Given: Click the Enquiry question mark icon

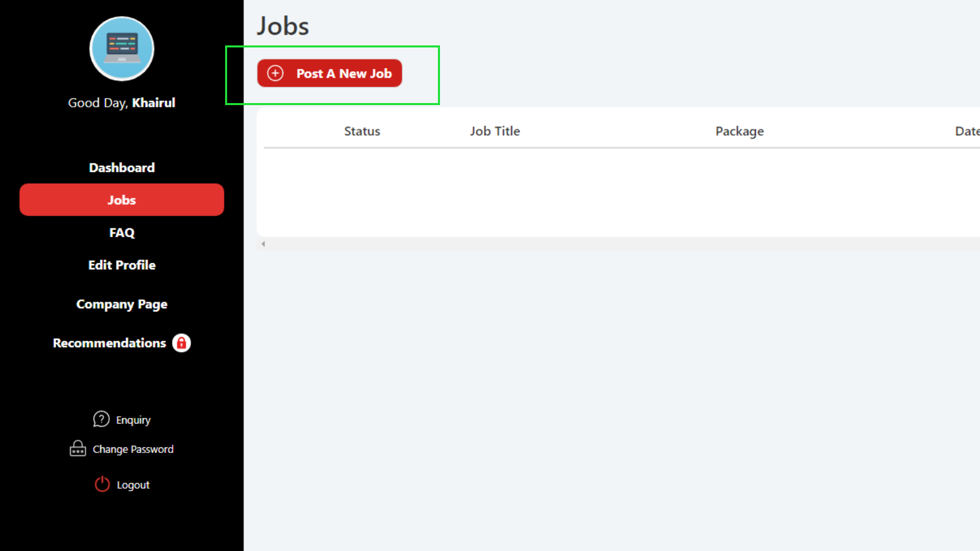Looking at the screenshot, I should pos(101,419).
